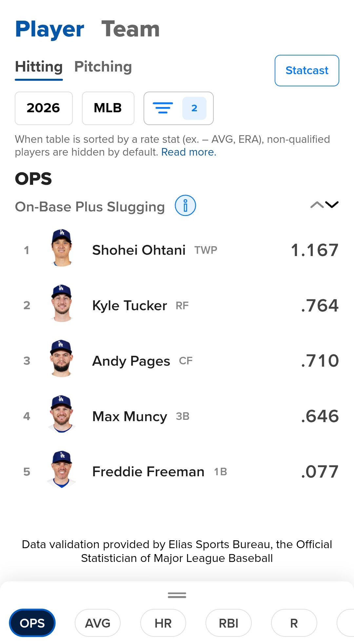Switch to the Pitching tab
The height and width of the screenshot is (644, 354).
(x=103, y=67)
